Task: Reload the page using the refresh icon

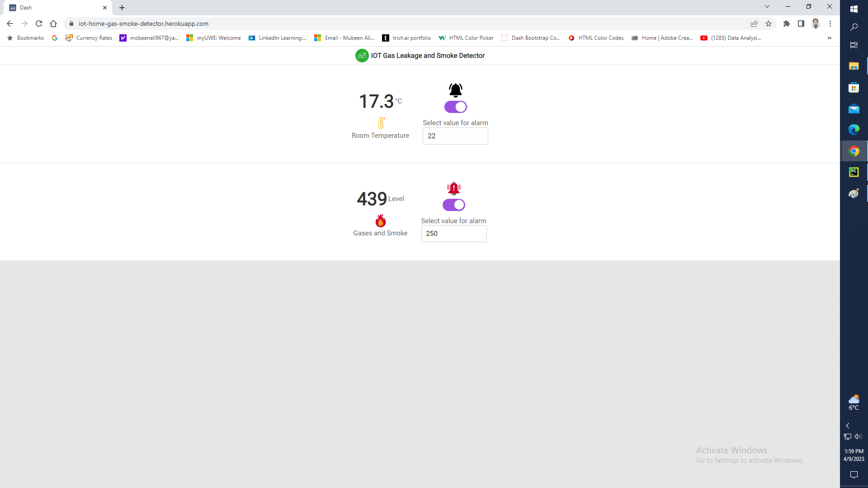Action: (39, 23)
